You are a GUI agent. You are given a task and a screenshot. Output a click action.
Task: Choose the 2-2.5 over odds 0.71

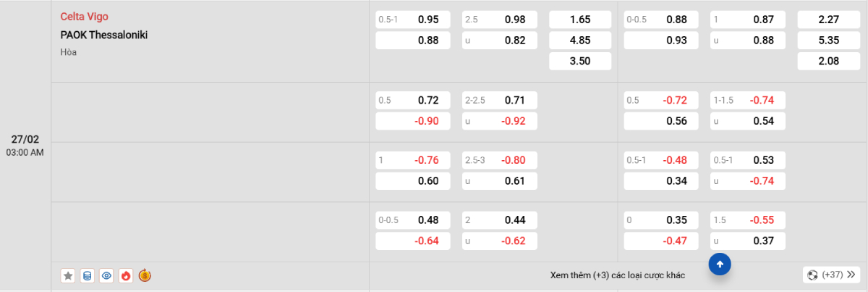coord(500,100)
